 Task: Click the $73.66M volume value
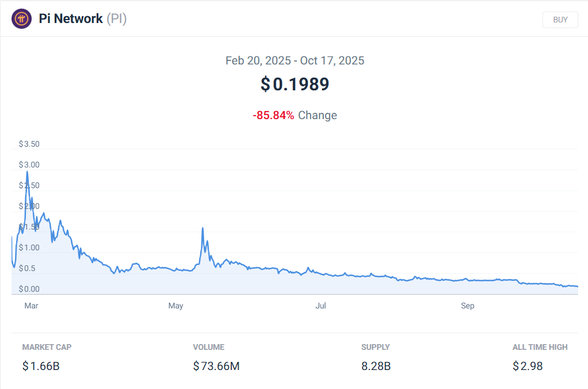pyautogui.click(x=216, y=366)
